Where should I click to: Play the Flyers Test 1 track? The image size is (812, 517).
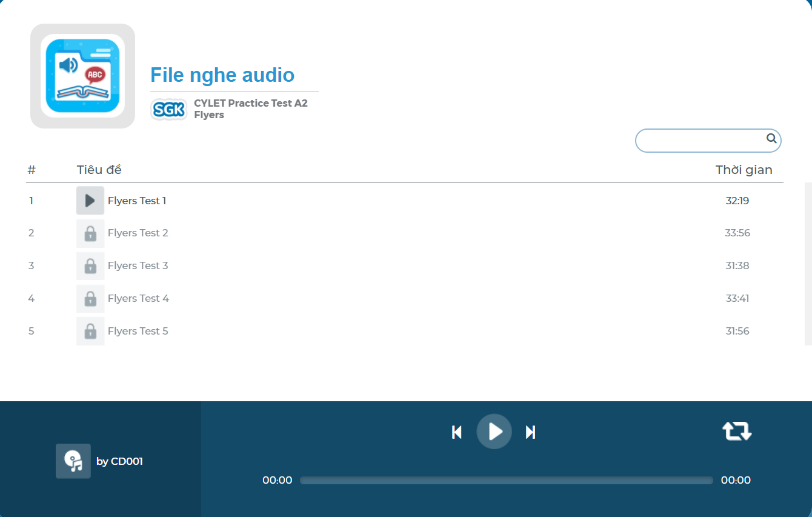click(90, 201)
